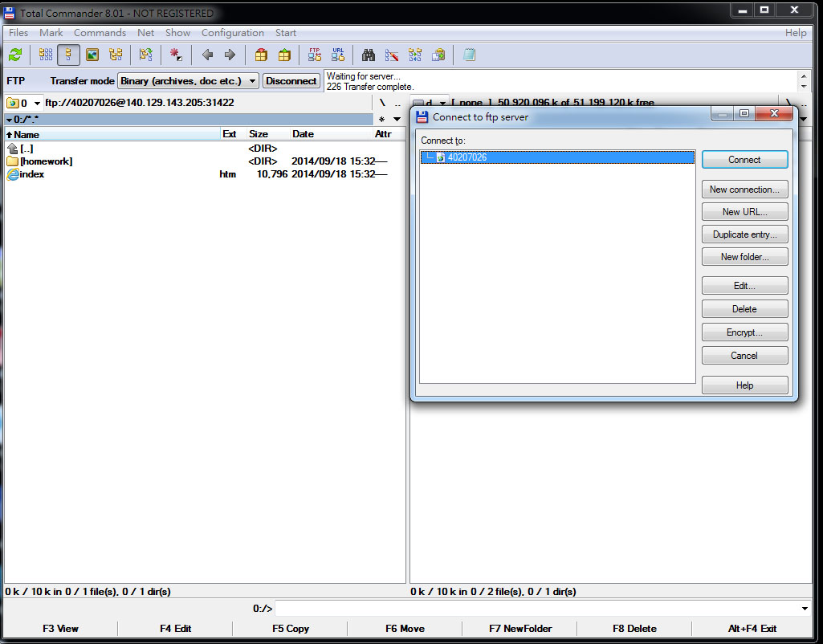Image resolution: width=823 pixels, height=644 pixels.
Task: Click the FTP log scroll down arrow
Action: pos(804,87)
